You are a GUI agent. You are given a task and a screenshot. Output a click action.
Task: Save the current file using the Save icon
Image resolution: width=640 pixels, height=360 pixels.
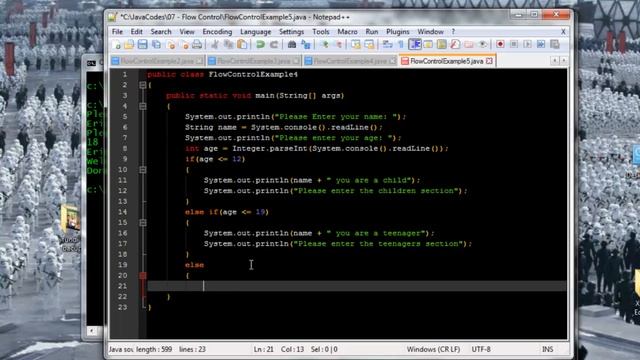[x=142, y=44]
